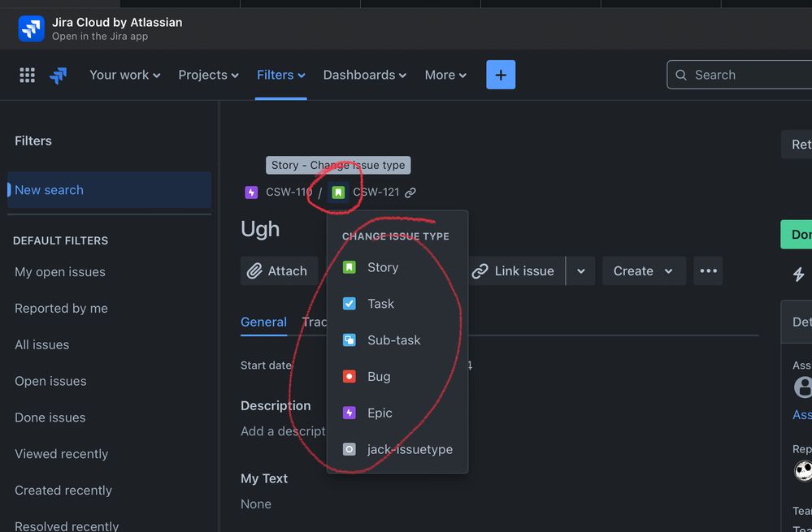
Task: Select New search in Filters sidebar
Action: (109, 190)
